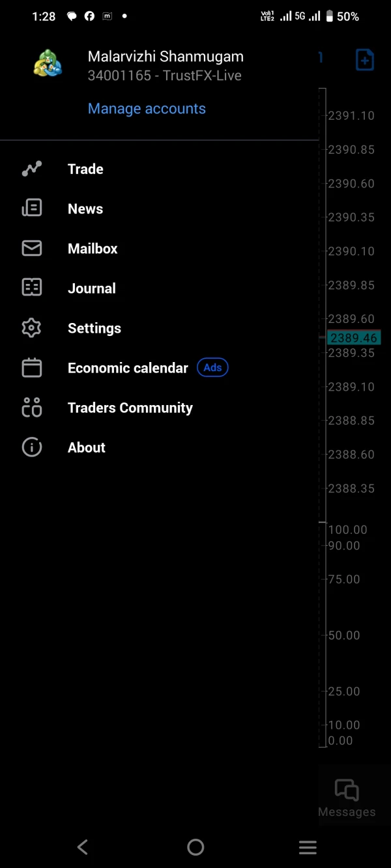
Task: Tap the About info icon
Action: point(31,447)
